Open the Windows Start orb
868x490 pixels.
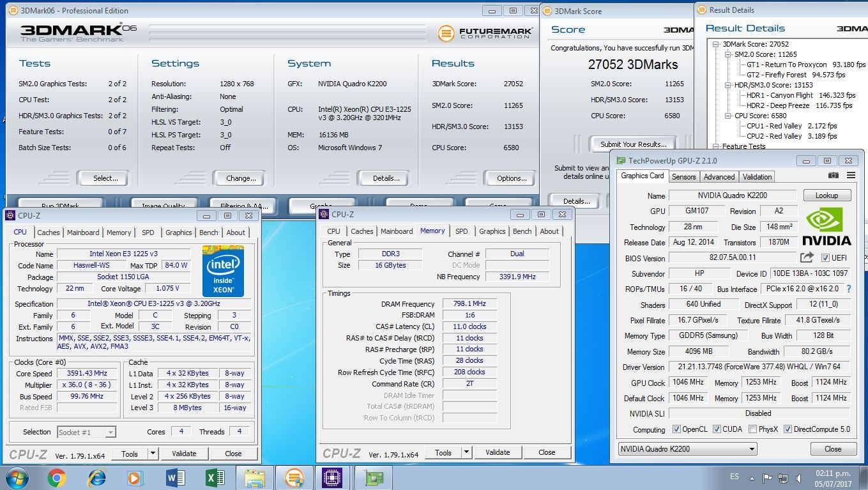coord(17,477)
